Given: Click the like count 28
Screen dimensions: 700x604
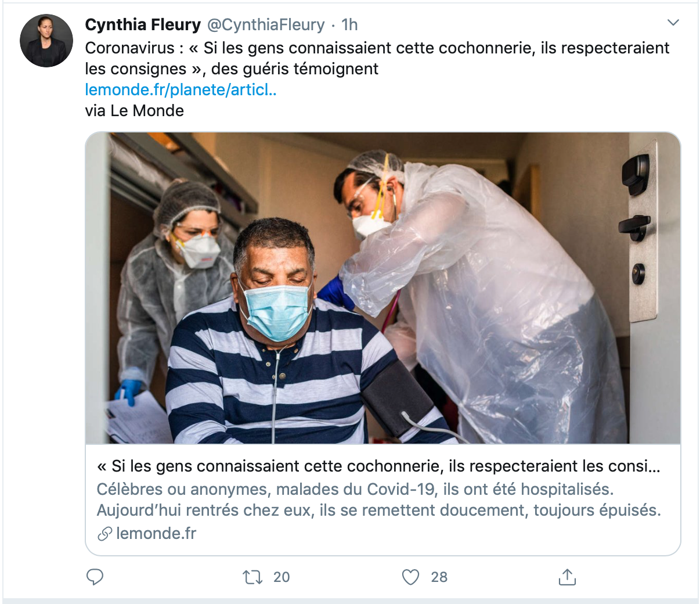Looking at the screenshot, I should (x=439, y=577).
